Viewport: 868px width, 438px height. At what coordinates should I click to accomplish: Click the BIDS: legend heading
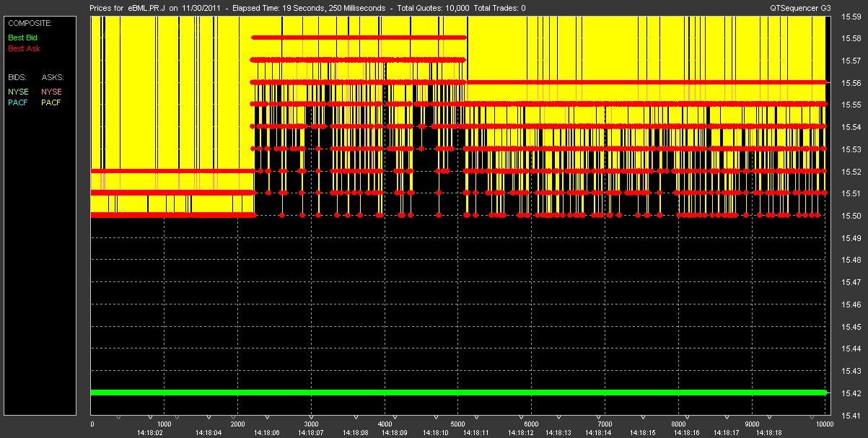click(17, 76)
